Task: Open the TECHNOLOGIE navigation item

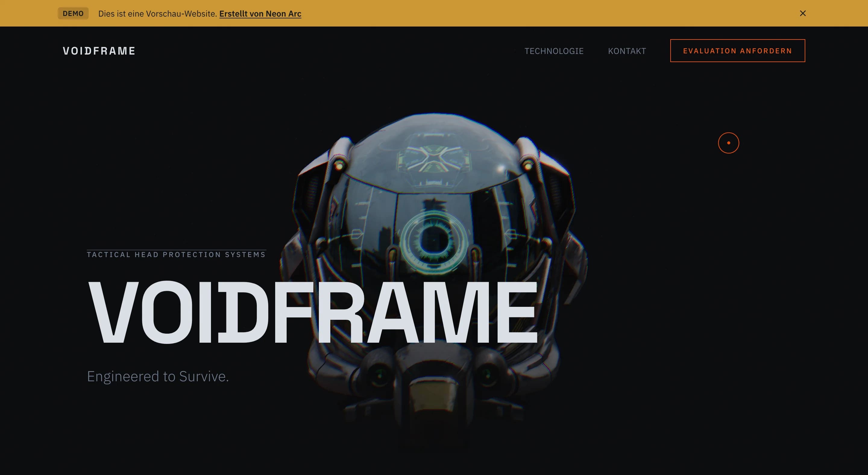Action: [554, 51]
